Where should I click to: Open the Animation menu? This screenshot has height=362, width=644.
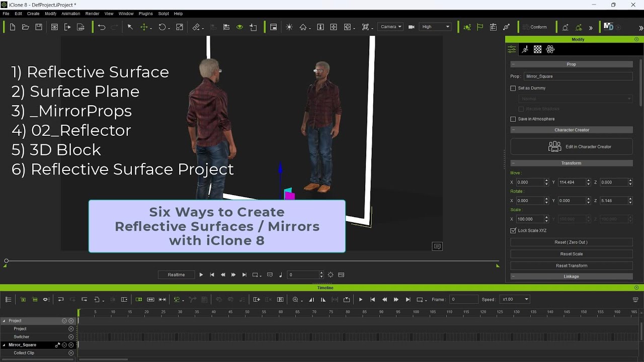tap(70, 14)
